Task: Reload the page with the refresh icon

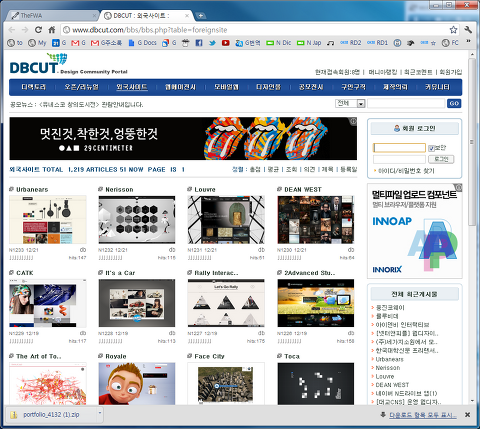Action: [x=38, y=30]
